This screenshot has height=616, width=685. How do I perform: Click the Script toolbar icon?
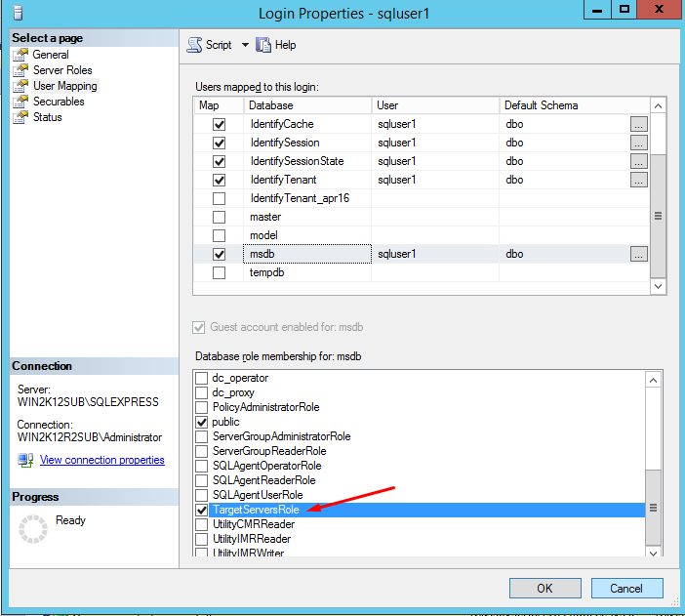click(194, 45)
